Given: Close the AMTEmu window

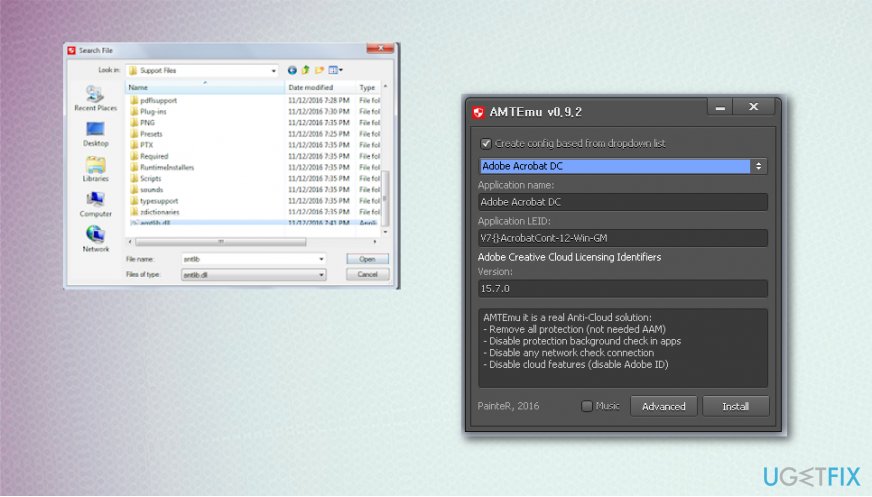Looking at the screenshot, I should 754,107.
